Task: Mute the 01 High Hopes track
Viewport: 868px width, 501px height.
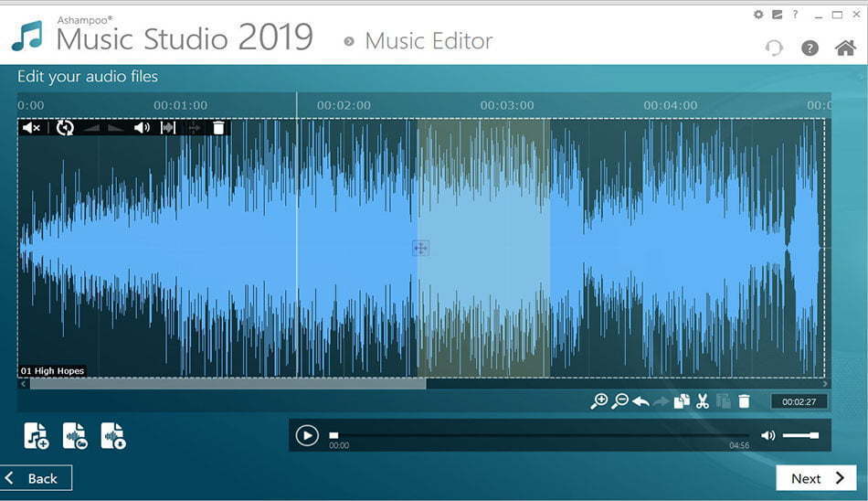Action: (31, 128)
